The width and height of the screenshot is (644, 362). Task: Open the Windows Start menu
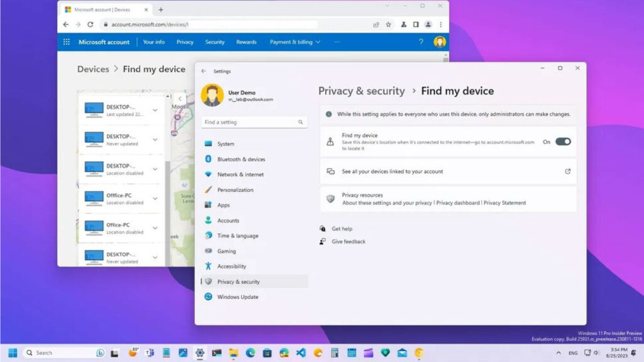[13, 353]
